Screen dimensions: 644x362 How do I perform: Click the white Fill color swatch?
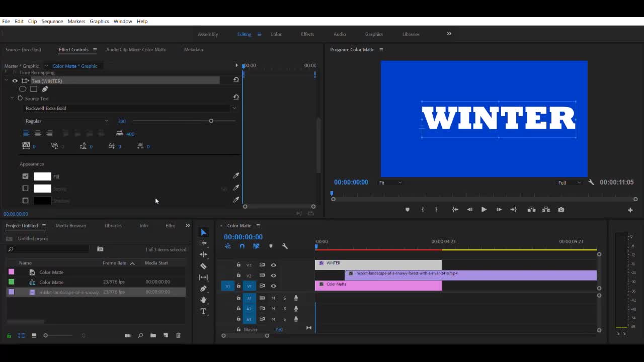(42, 176)
